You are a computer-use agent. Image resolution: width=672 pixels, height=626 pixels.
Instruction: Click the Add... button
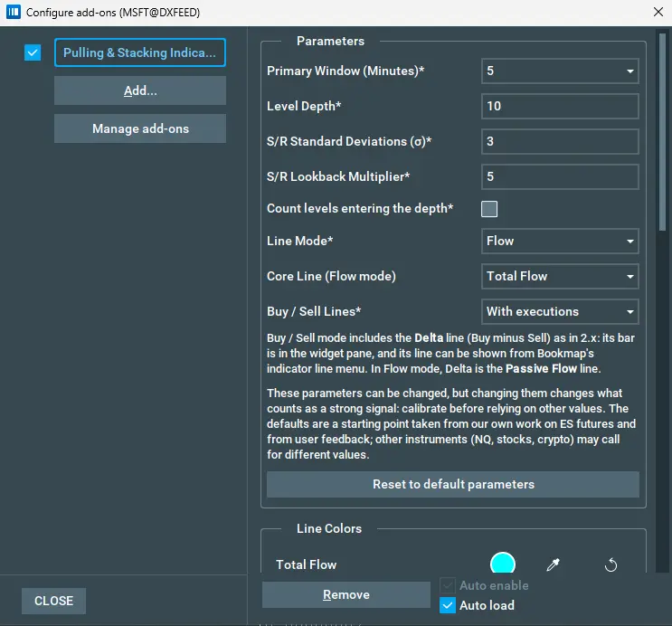point(140,90)
